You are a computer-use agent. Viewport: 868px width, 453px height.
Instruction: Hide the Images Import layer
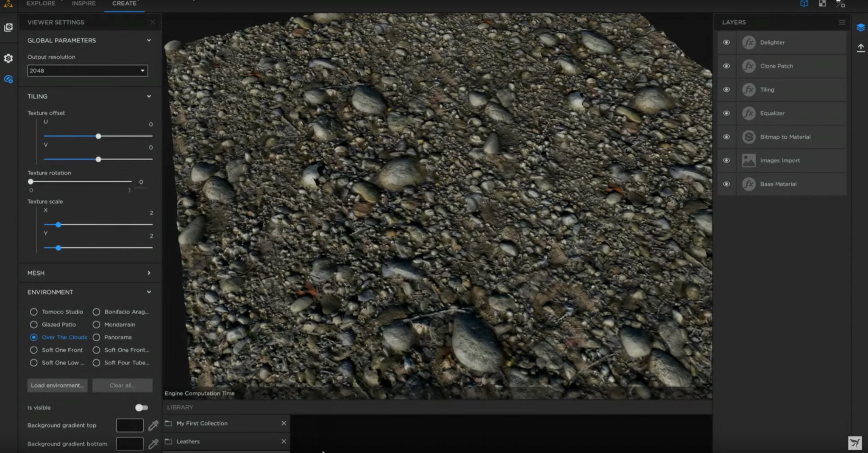[x=726, y=160]
